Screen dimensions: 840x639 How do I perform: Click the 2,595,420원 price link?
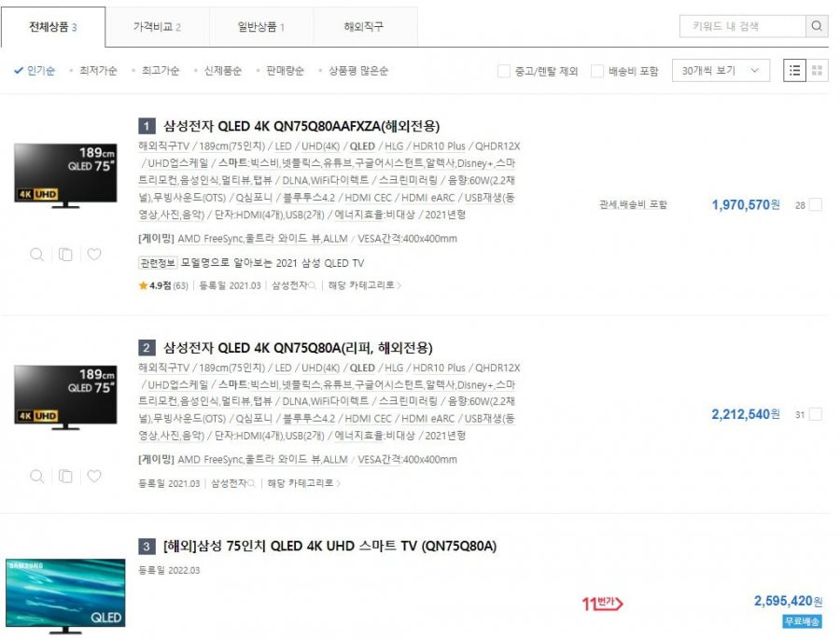pyautogui.click(x=788, y=601)
